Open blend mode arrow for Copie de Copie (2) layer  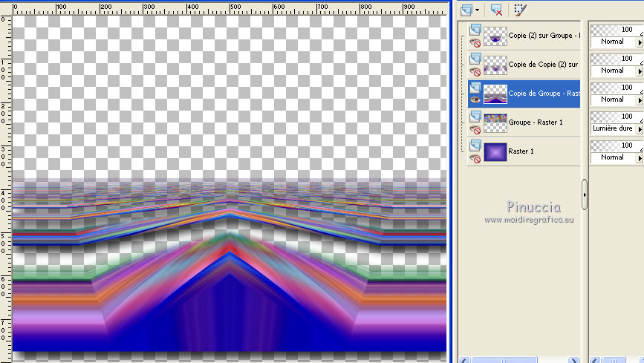tap(640, 71)
